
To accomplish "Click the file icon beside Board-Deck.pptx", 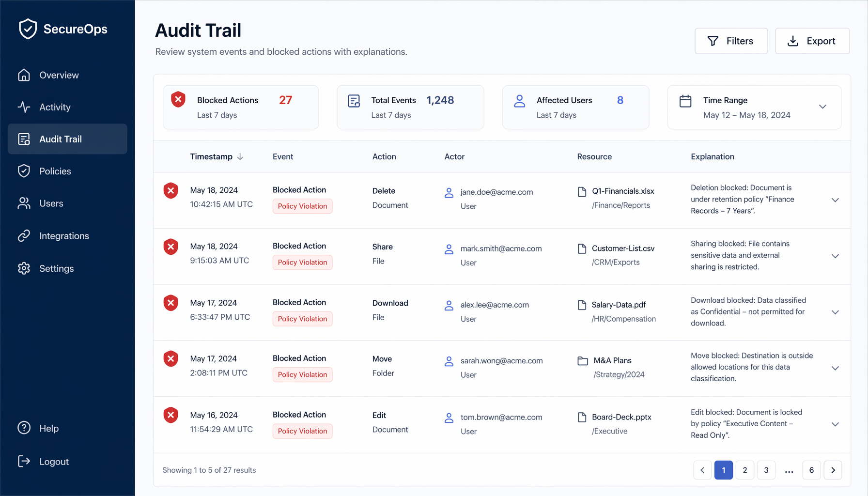I will (582, 418).
